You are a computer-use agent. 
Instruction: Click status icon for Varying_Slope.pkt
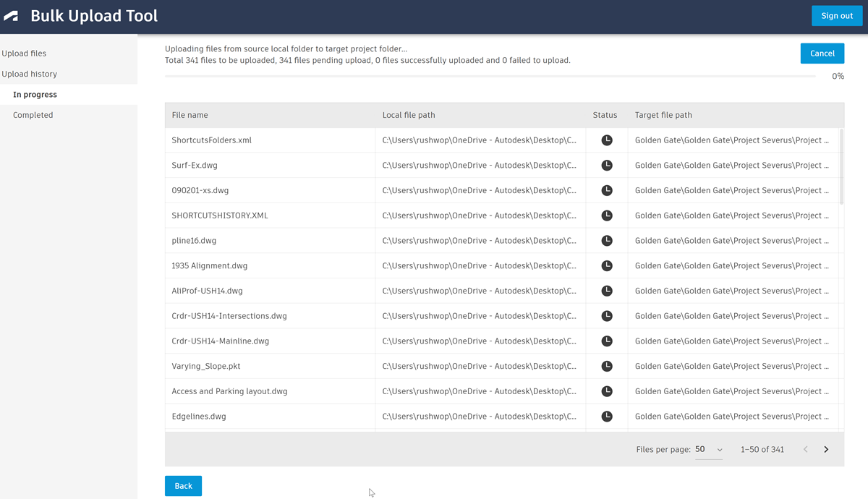click(x=607, y=366)
